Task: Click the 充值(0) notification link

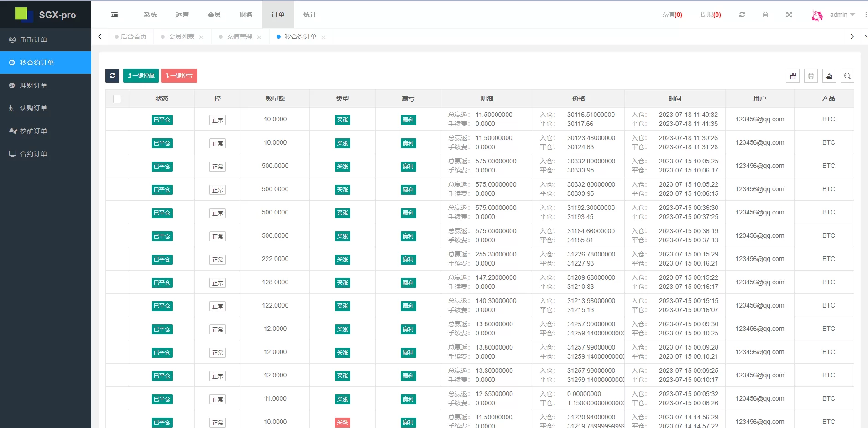Action: (671, 15)
